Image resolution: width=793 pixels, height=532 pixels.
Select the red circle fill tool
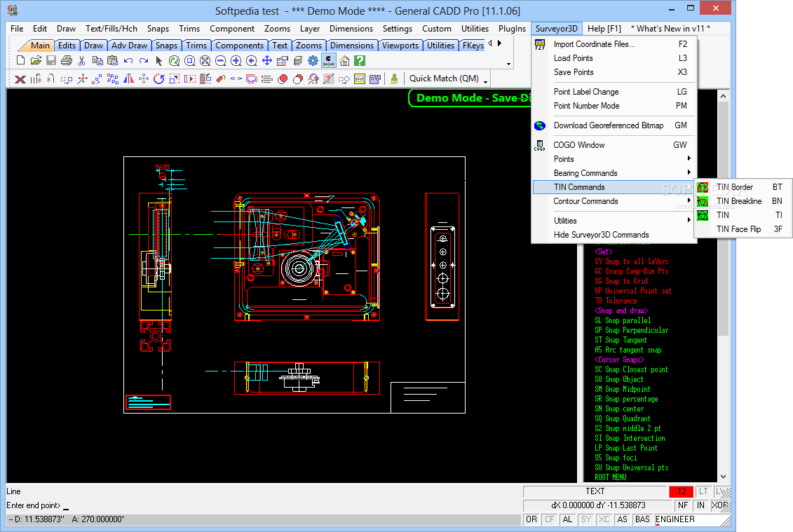pos(283,79)
